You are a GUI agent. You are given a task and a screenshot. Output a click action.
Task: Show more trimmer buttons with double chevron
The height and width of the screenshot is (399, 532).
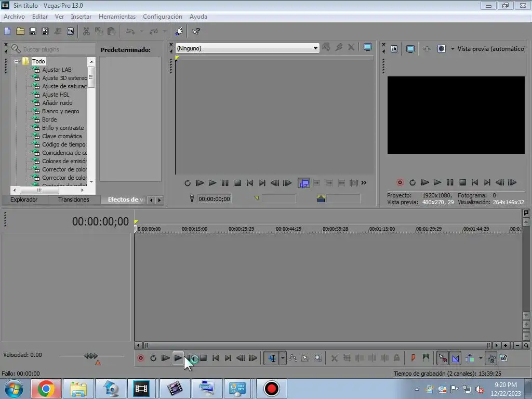coord(364,183)
